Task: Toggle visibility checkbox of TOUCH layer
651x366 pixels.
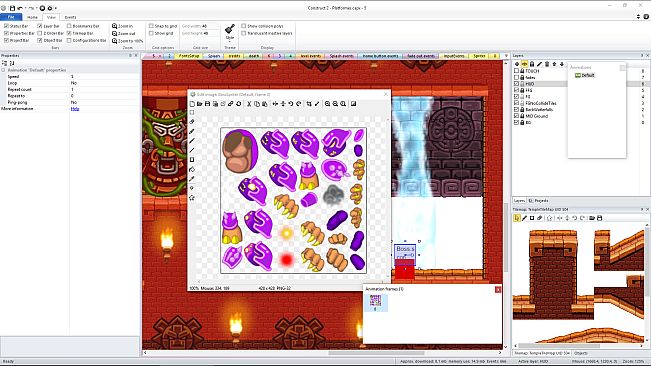Action: [516, 71]
